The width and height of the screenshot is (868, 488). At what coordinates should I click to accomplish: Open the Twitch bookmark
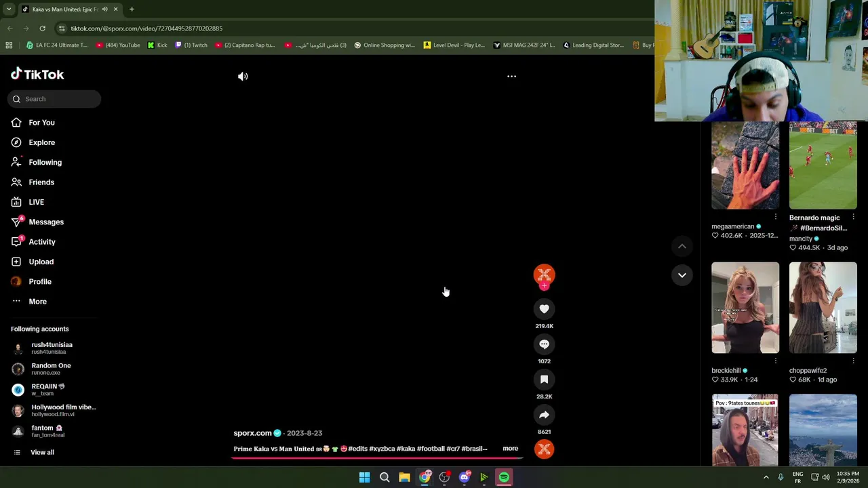point(191,45)
